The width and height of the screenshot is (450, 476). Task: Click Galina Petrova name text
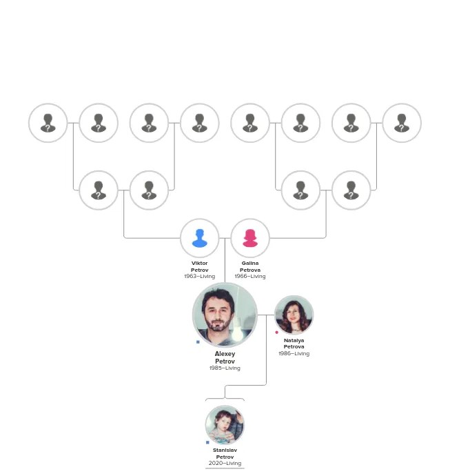[250, 266]
